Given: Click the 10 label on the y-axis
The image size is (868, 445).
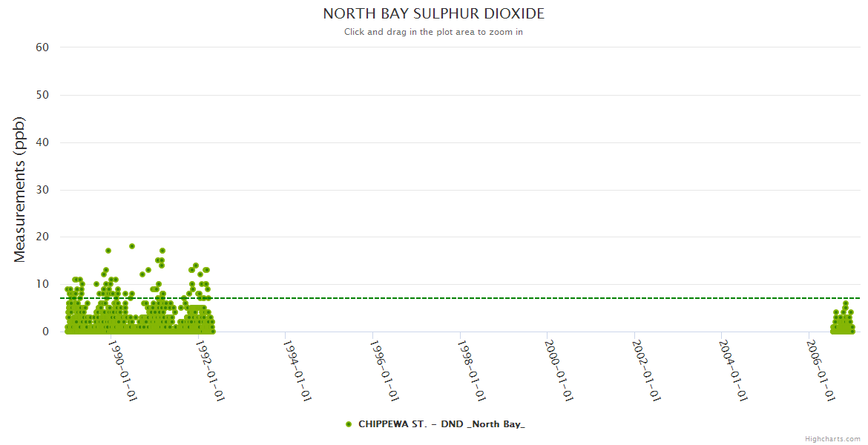Looking at the screenshot, I should tap(42, 284).
